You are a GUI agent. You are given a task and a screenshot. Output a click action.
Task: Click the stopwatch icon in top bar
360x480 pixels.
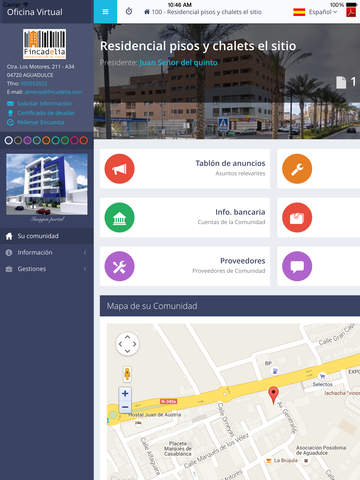coord(129,12)
